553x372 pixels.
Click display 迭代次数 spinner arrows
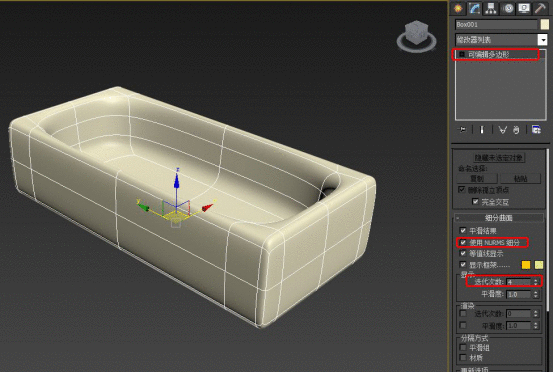[x=536, y=282]
